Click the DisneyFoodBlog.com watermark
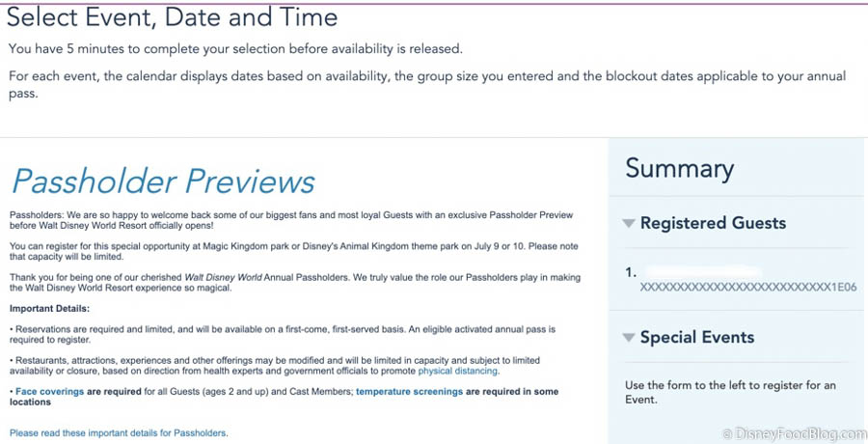This screenshot has width=868, height=444. coord(794,433)
